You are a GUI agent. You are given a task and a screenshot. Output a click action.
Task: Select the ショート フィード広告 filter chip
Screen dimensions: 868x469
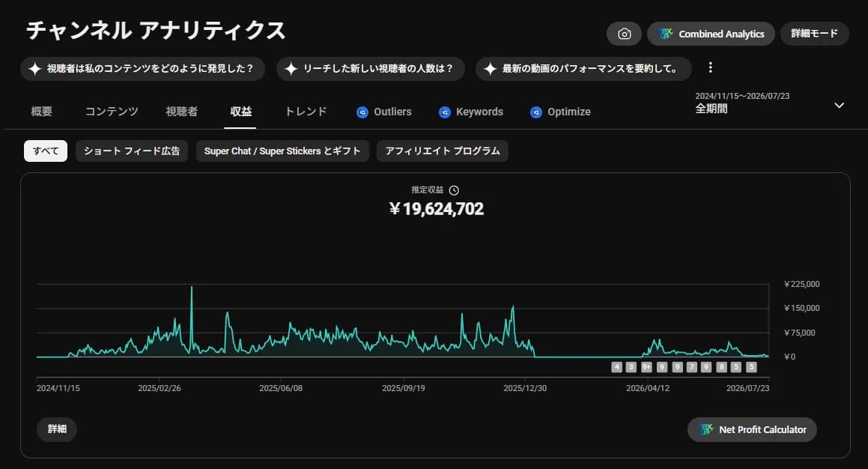point(132,151)
